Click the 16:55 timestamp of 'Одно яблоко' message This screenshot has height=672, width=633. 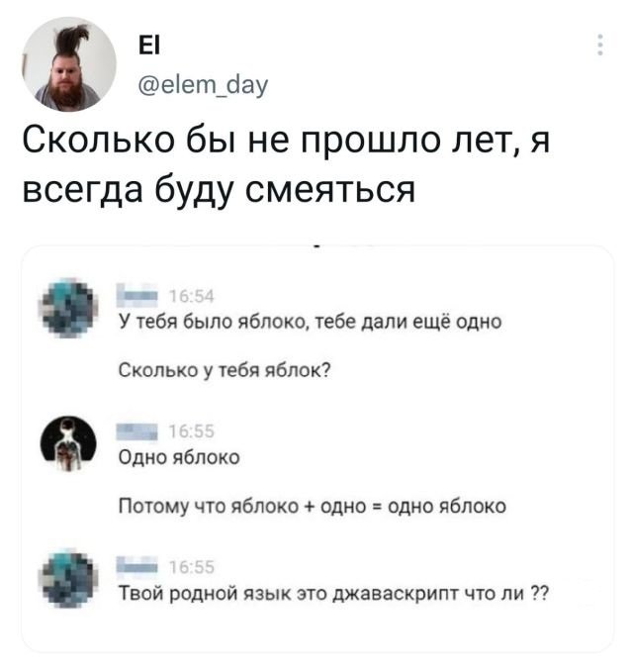192,432
